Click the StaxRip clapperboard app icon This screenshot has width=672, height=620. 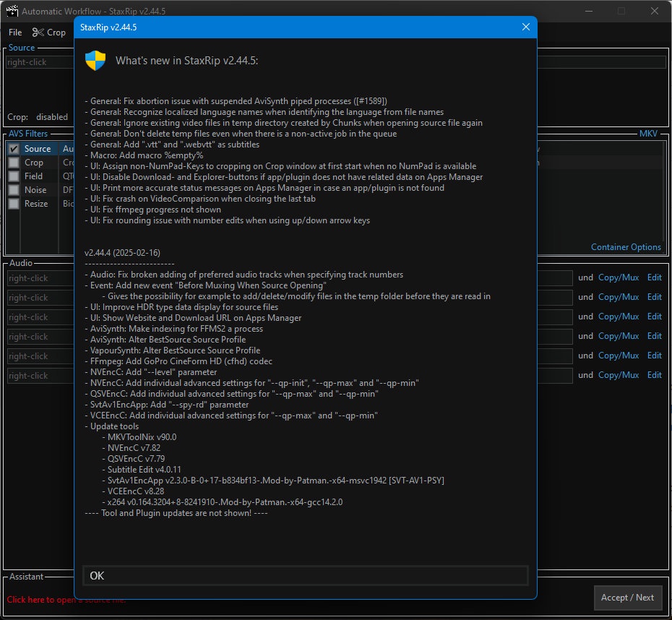[12, 11]
